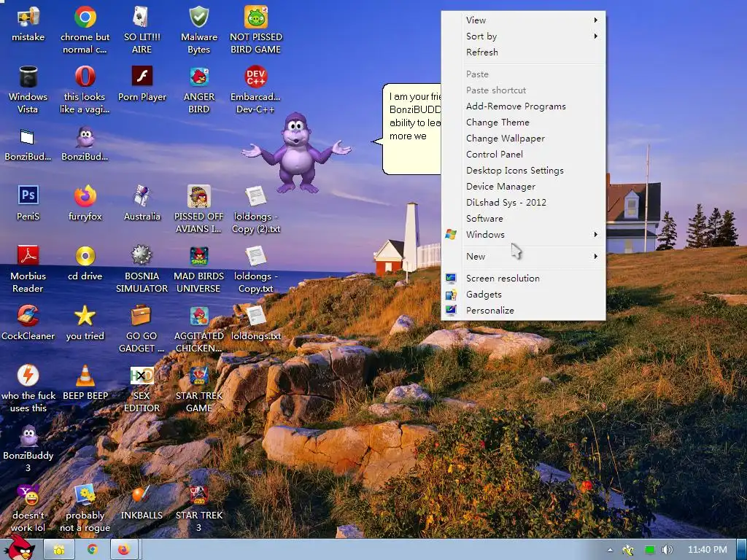Click the yellow folder taskbar button

(x=59, y=550)
